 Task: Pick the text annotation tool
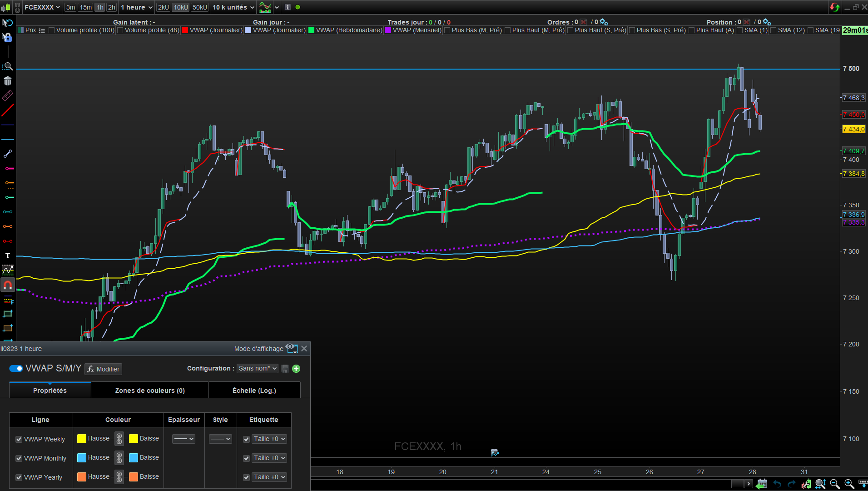pyautogui.click(x=8, y=256)
